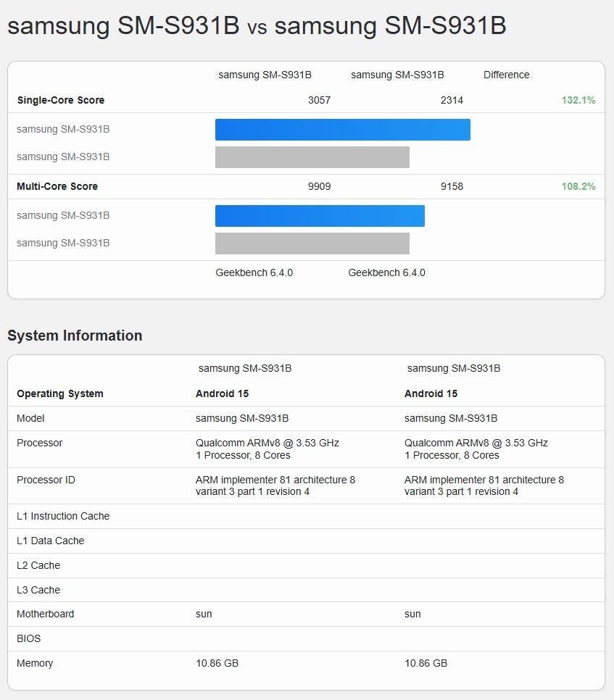The width and height of the screenshot is (614, 700).
Task: Click the Operating System row label
Action: 60,393
